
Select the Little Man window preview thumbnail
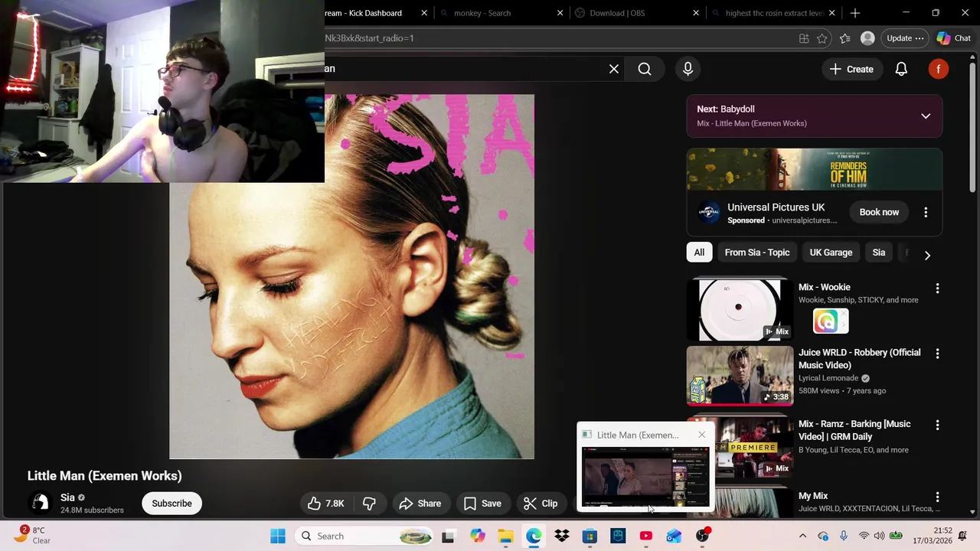pyautogui.click(x=645, y=478)
